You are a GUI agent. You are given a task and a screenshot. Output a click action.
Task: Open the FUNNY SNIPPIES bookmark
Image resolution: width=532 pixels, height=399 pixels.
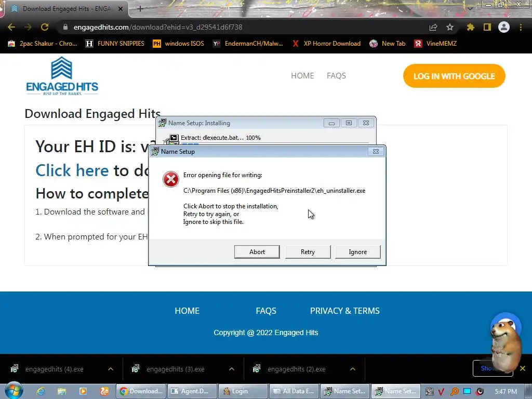[x=115, y=44]
